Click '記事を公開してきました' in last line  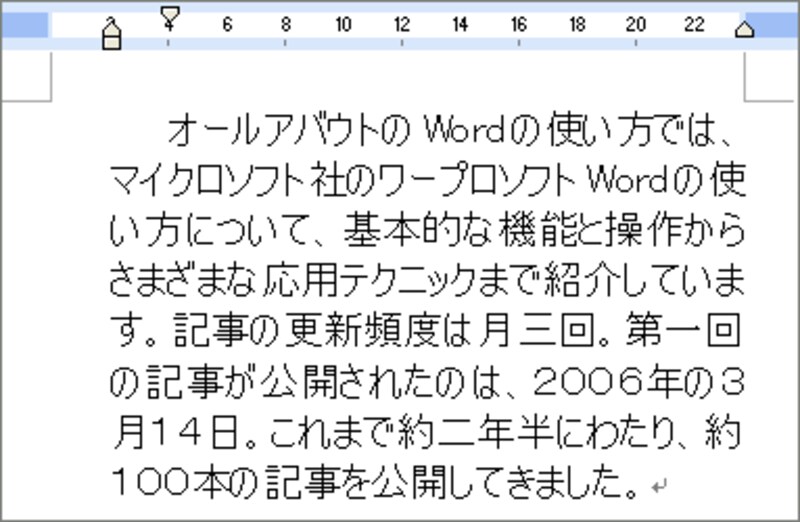coord(444,482)
